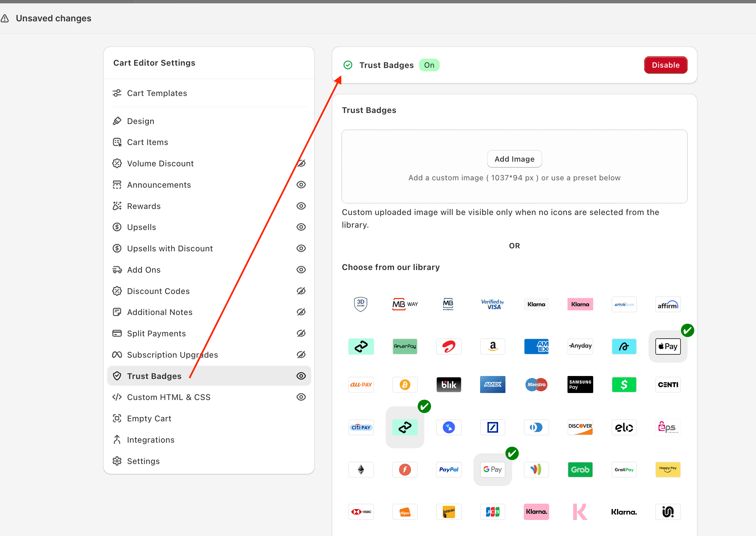Pick the Discover badge
756x536 pixels.
tap(581, 427)
